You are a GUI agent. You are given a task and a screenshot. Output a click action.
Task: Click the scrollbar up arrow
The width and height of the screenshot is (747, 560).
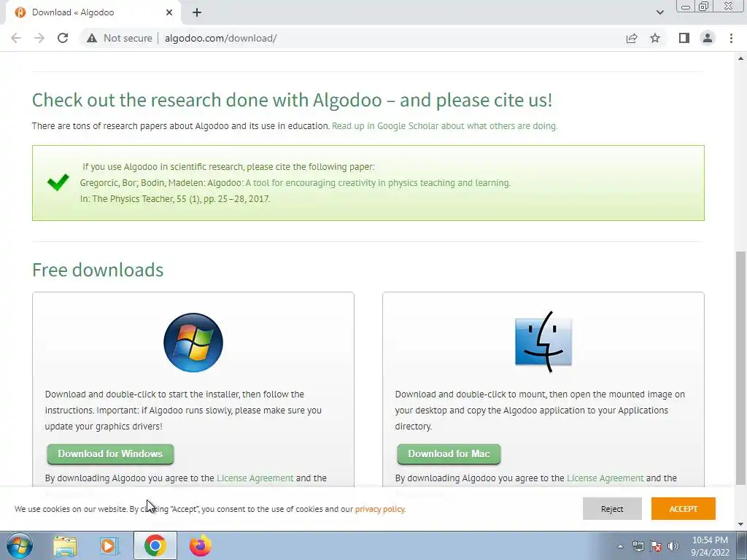point(741,58)
